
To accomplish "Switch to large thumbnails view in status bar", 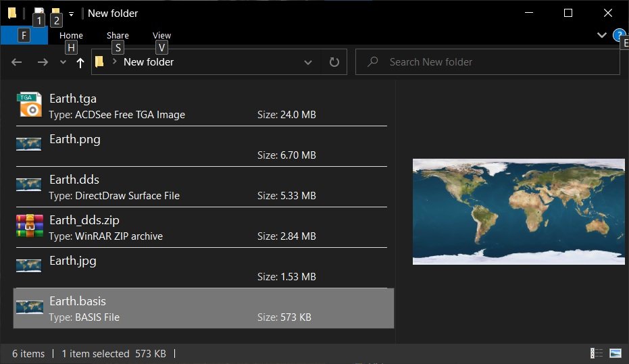I will pyautogui.click(x=615, y=353).
